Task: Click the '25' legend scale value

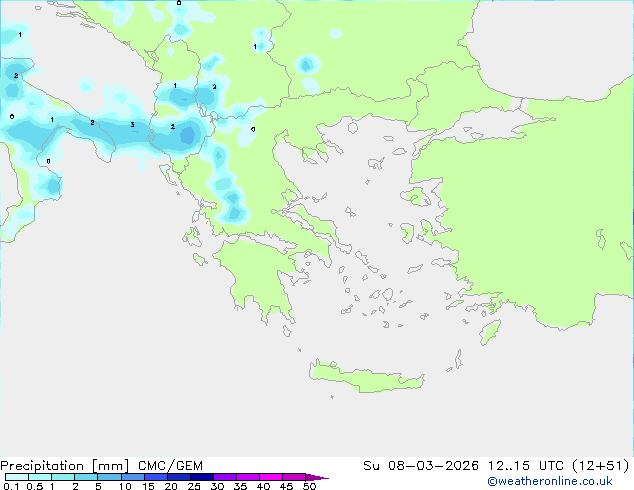Action: (194, 486)
